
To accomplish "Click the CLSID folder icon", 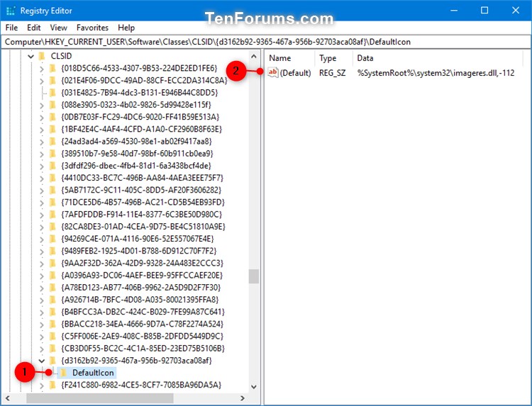I will tap(42, 56).
